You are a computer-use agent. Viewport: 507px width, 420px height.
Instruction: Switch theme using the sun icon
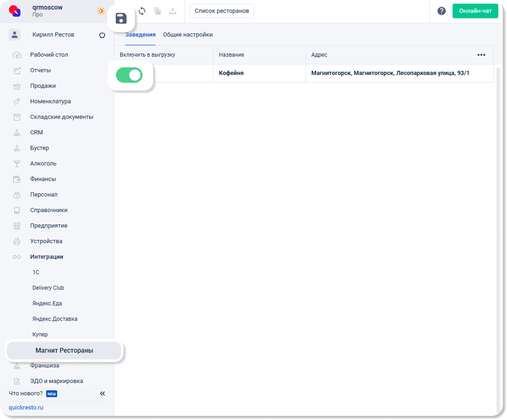click(101, 11)
